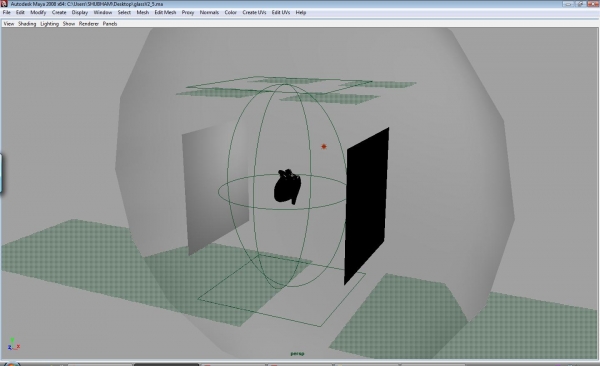600x366 pixels.
Task: Open the viewport Panels menu
Action: [110, 24]
